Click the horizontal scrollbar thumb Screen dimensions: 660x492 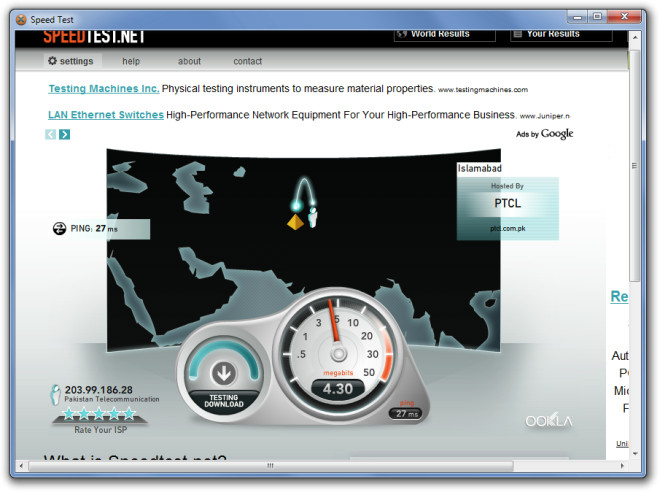pos(270,466)
